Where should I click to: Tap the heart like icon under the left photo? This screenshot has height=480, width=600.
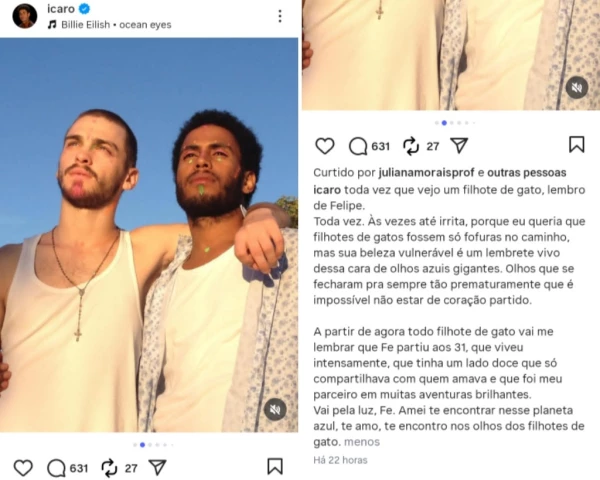pos(23,468)
